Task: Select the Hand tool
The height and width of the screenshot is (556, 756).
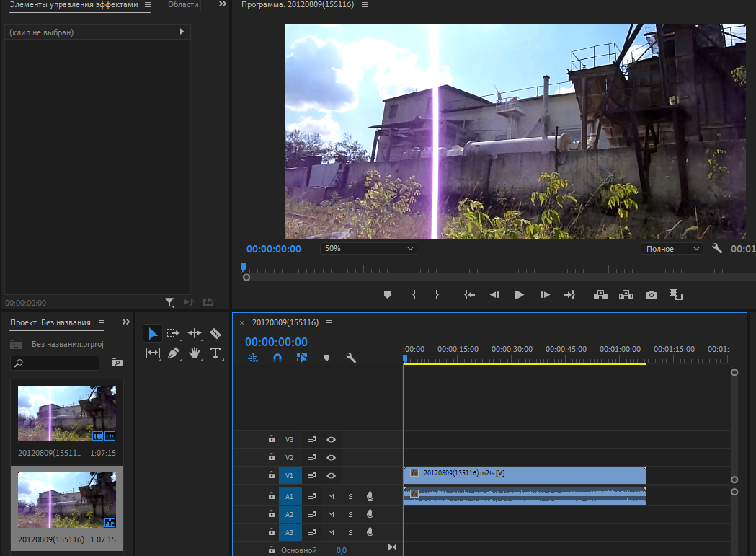Action: click(195, 353)
